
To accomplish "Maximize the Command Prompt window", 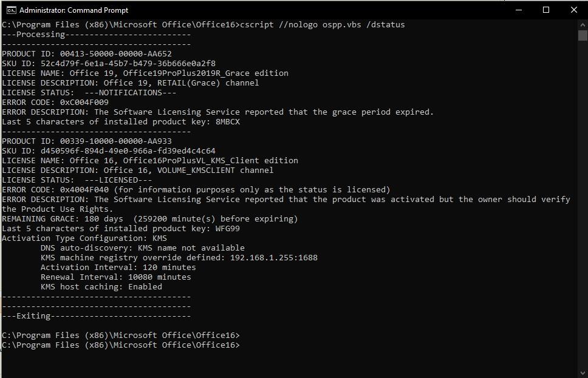I will point(546,10).
